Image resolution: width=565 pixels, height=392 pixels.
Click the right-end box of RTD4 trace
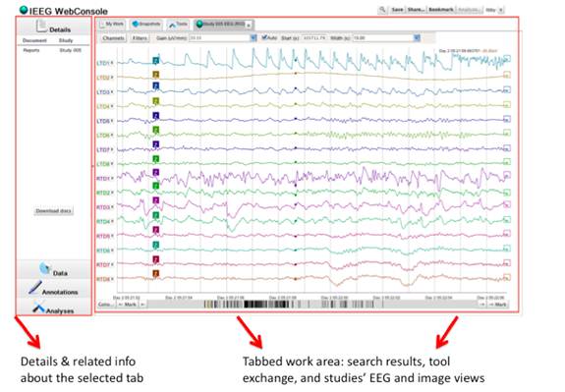point(507,219)
